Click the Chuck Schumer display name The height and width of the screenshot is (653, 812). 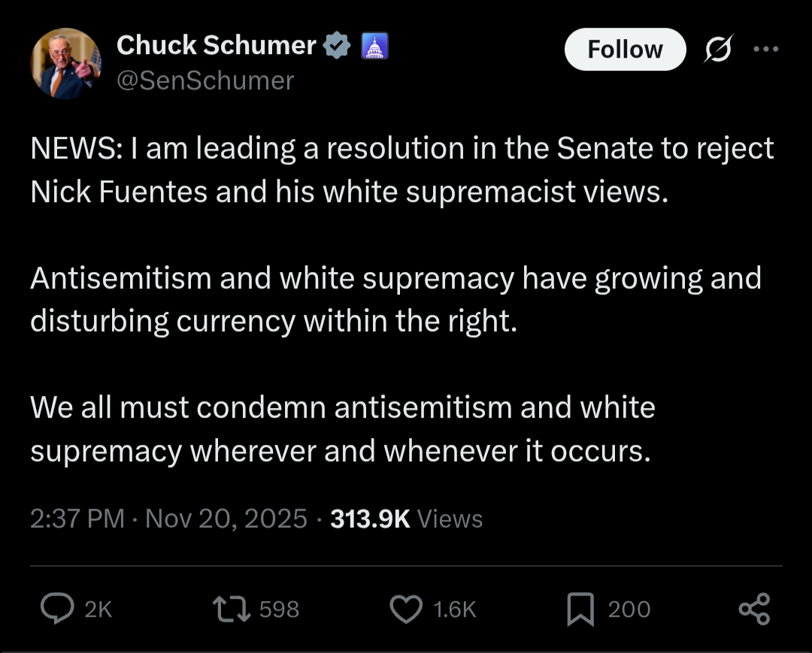[217, 46]
